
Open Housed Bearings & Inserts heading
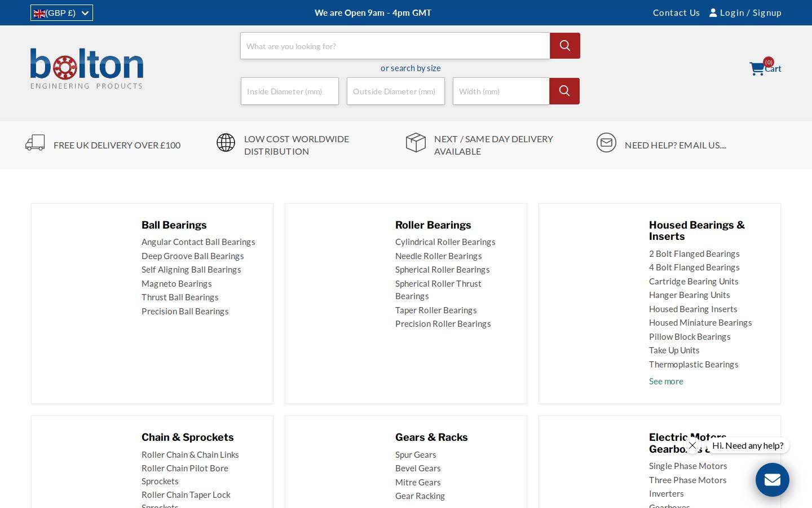[697, 230]
